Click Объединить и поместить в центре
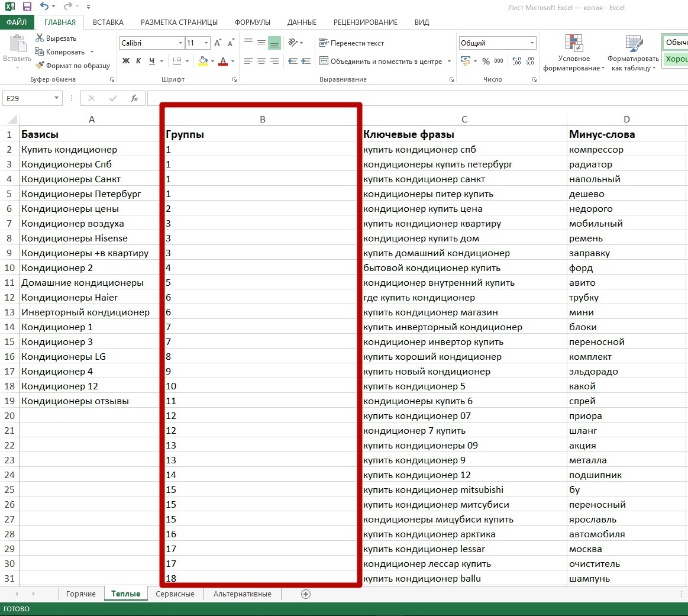 [x=380, y=61]
